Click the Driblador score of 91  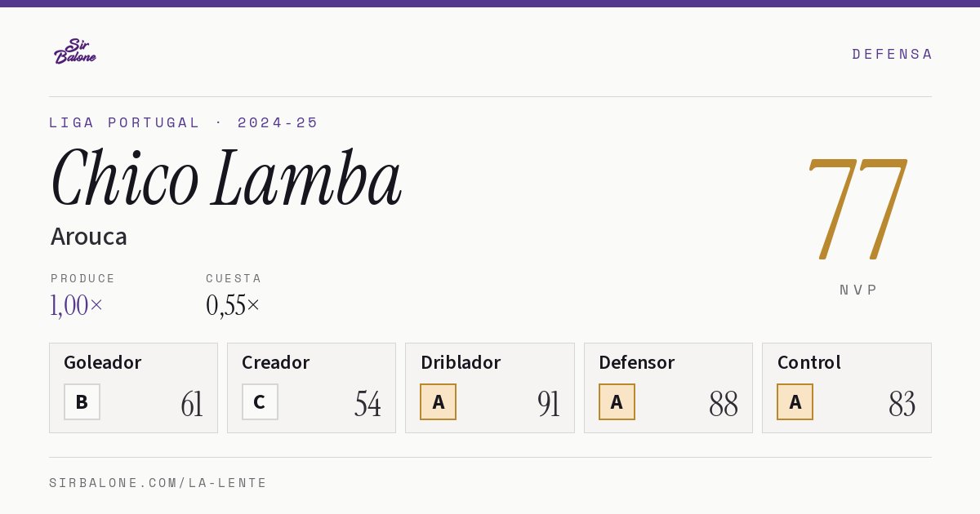coord(549,404)
